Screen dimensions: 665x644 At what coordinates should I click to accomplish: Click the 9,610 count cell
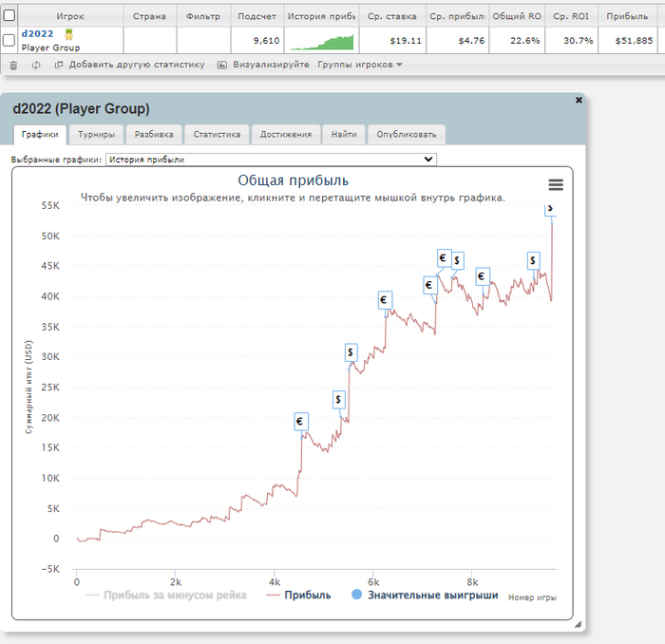coord(257,41)
